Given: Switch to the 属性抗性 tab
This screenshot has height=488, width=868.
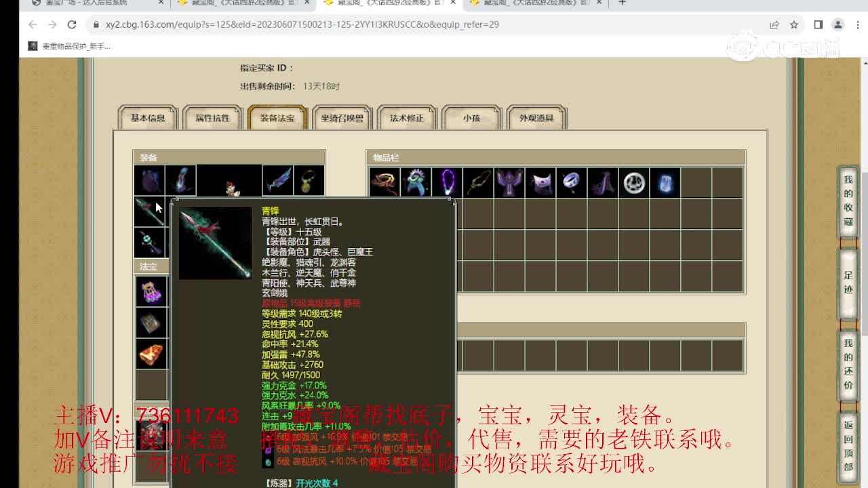Looking at the screenshot, I should point(212,118).
